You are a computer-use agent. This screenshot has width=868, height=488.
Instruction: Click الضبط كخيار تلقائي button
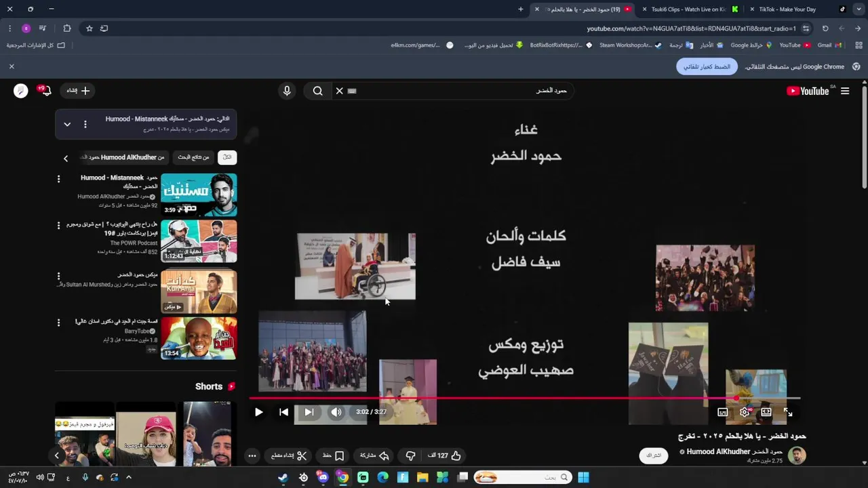(707, 66)
